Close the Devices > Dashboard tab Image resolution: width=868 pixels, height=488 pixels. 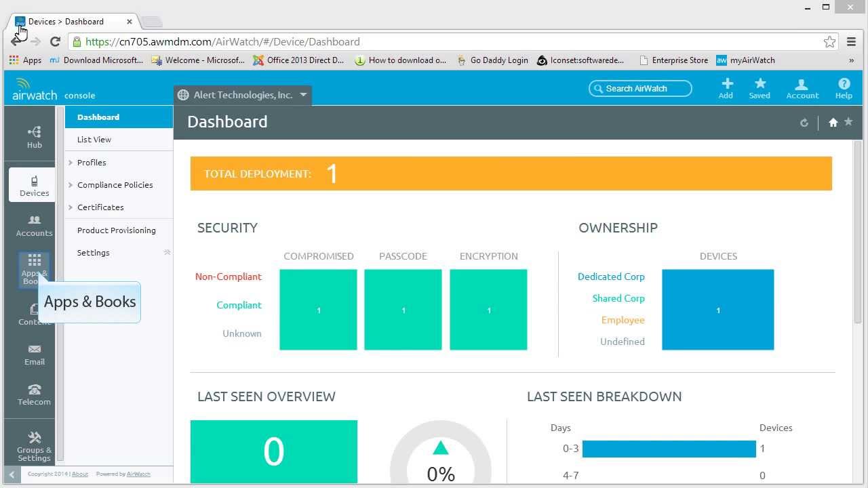[x=129, y=22]
